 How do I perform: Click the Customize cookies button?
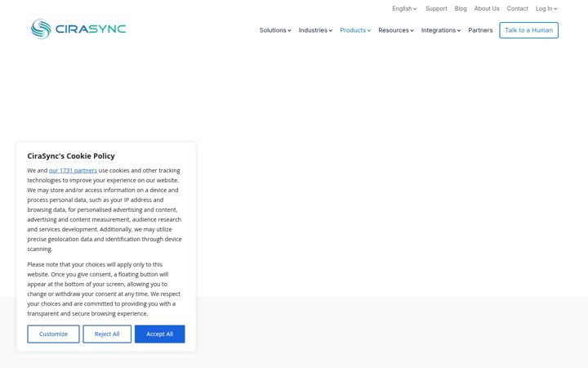53,334
